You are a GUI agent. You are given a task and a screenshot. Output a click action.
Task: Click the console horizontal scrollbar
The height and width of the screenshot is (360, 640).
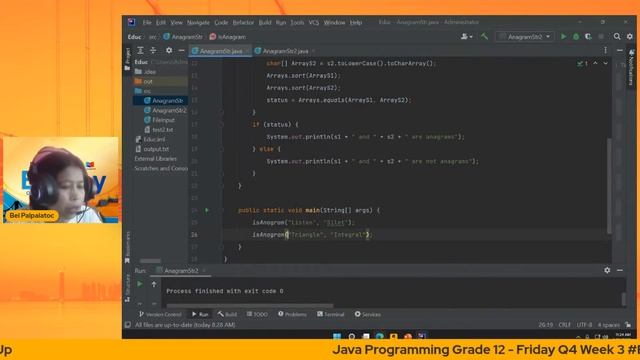[250, 305]
